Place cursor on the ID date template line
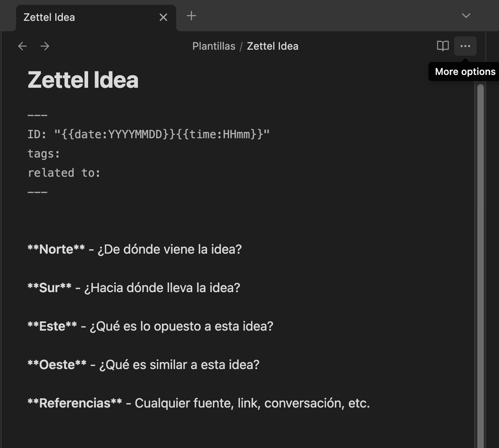Screen dimensions: 499x448 (148, 134)
